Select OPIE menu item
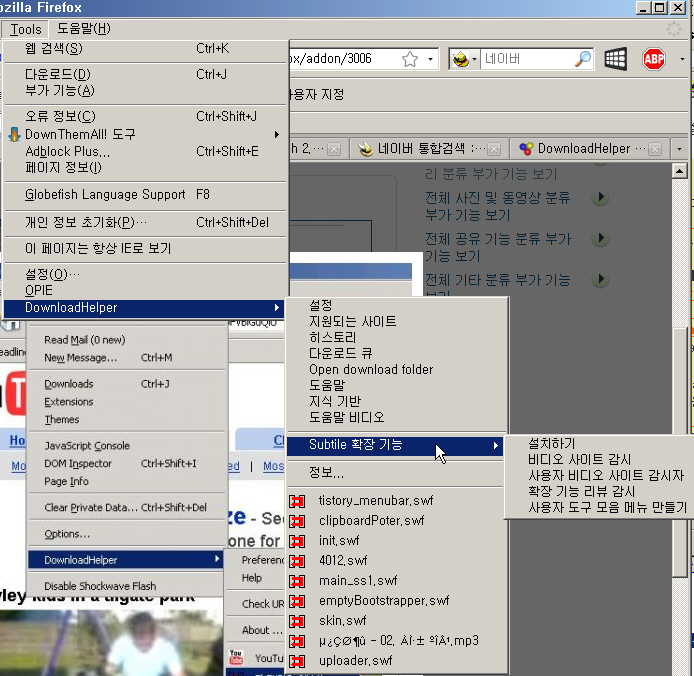The image size is (694, 676). tap(146, 290)
